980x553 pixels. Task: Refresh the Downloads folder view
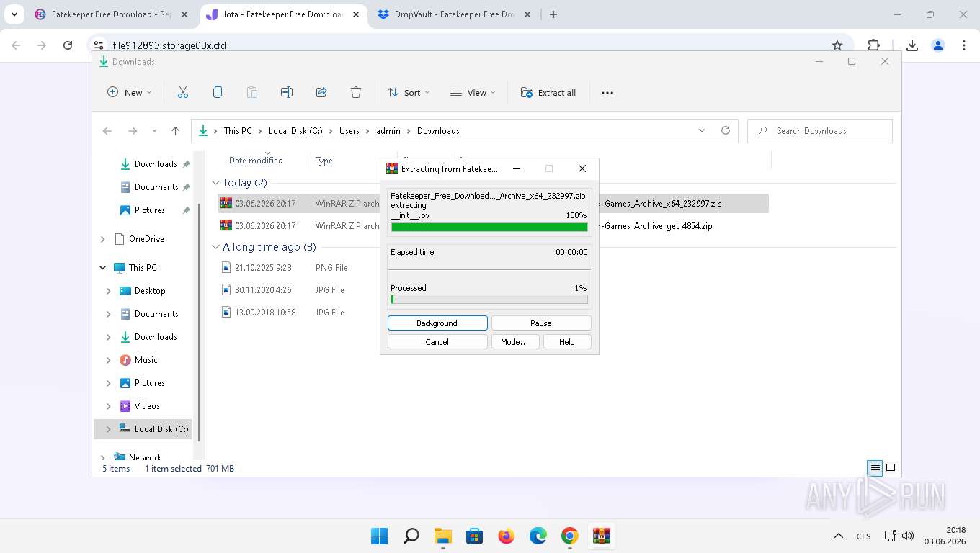[x=726, y=130]
